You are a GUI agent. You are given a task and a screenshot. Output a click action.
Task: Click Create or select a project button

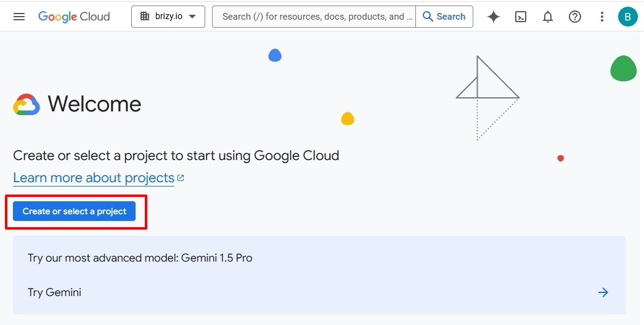coord(75,211)
